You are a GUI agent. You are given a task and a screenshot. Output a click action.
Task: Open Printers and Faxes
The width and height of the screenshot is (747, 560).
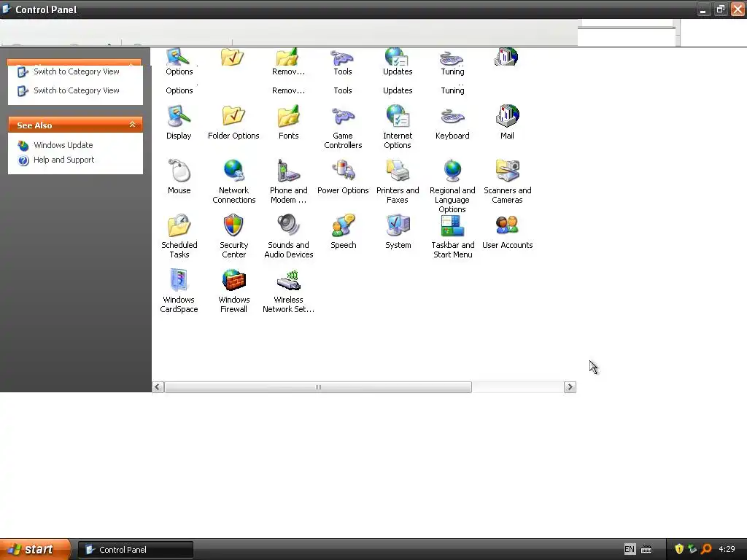tap(398, 182)
